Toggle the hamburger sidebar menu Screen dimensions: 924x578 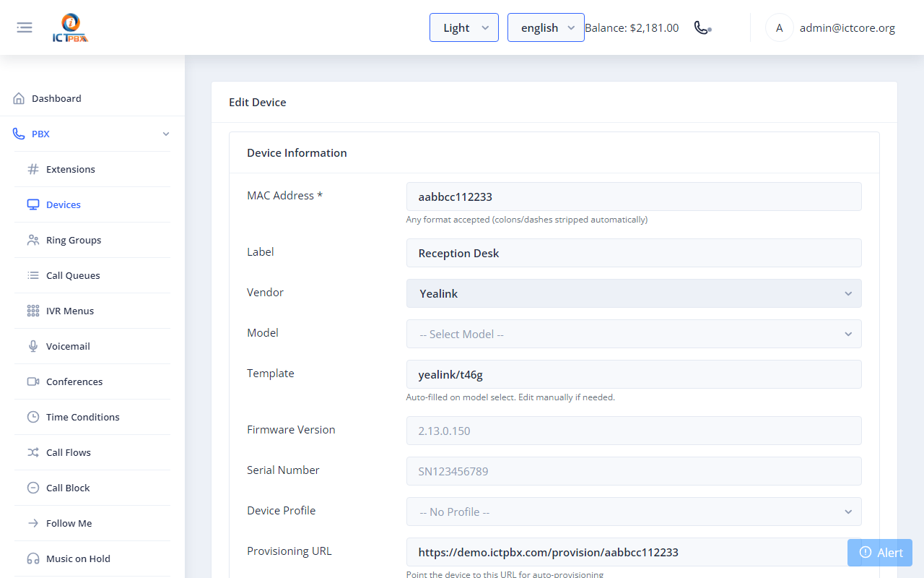[x=25, y=27]
